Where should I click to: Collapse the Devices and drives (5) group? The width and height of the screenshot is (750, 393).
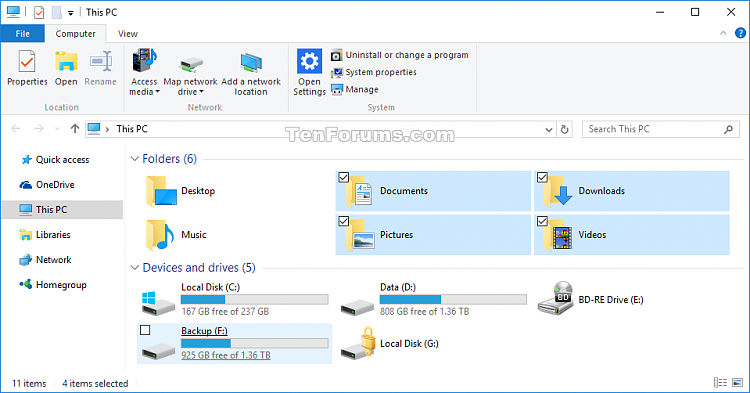[x=134, y=268]
